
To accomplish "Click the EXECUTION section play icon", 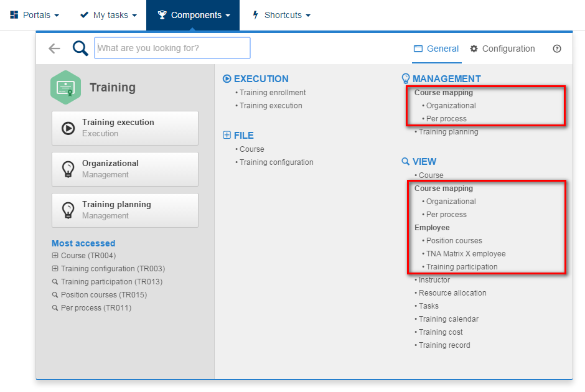I will click(x=227, y=78).
